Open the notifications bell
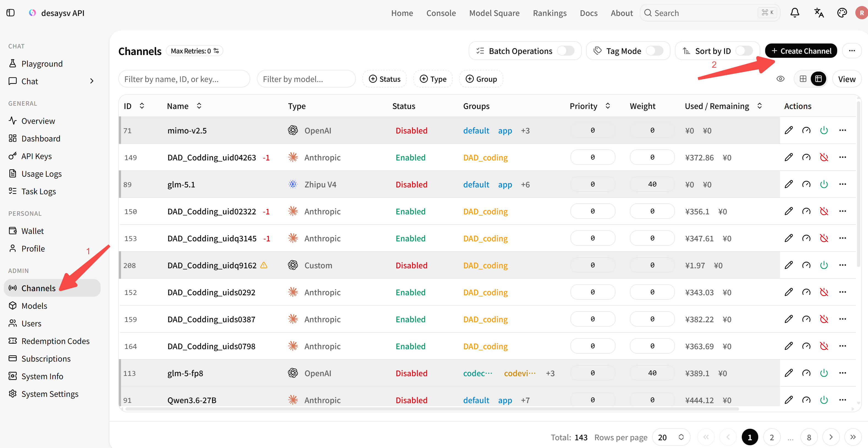Screen dimensions: 868x448 pyautogui.click(x=795, y=13)
